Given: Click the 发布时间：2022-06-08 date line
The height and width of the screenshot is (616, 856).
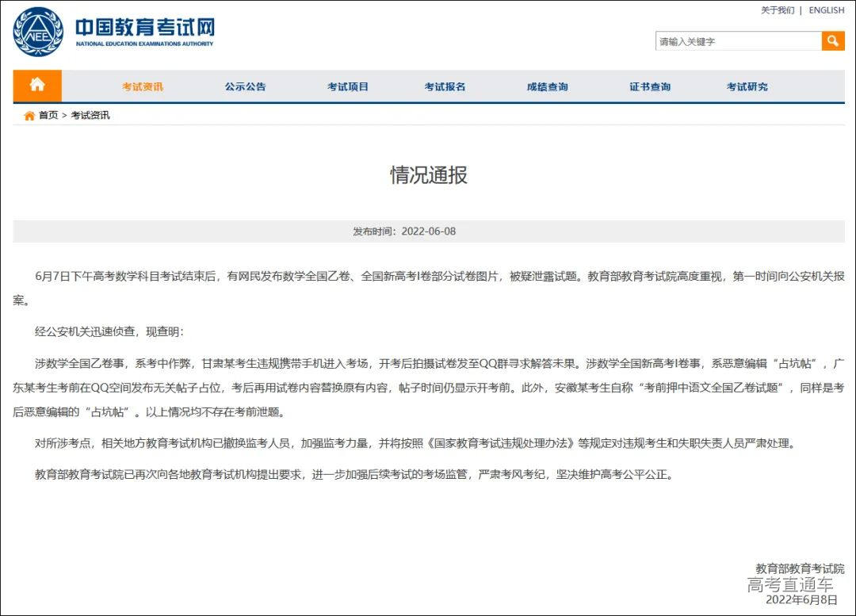Looking at the screenshot, I should tap(404, 231).
